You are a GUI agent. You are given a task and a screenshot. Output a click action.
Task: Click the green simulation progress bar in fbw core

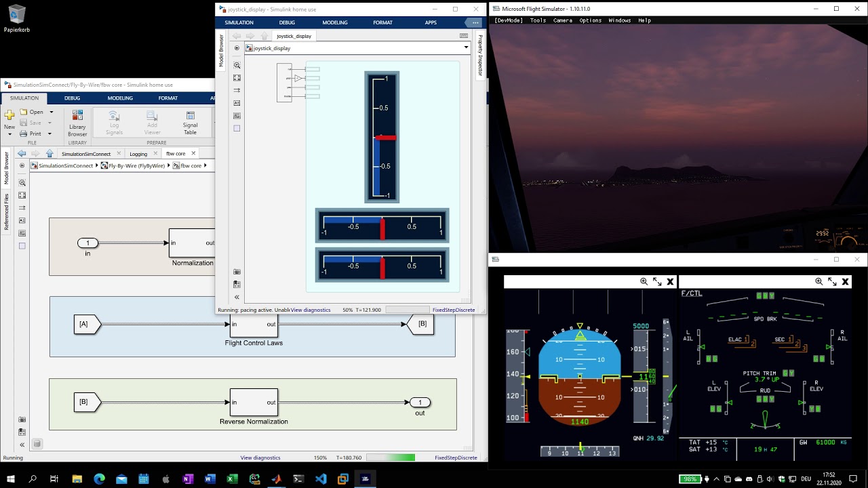coord(390,457)
